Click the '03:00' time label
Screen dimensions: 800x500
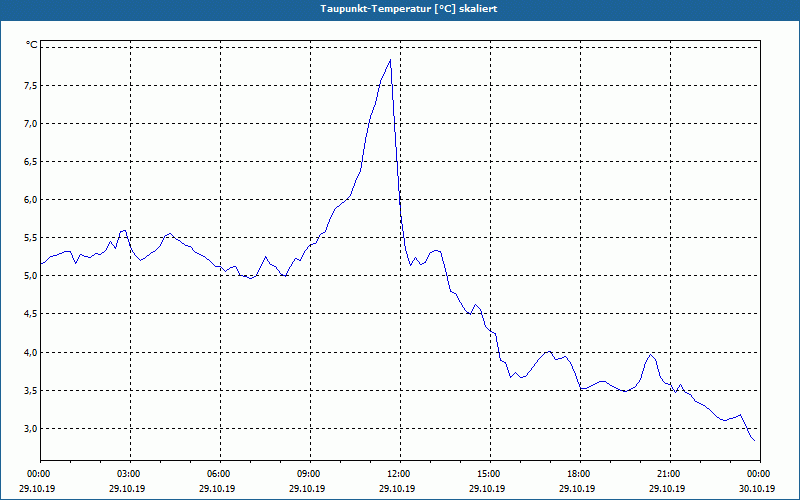click(x=131, y=474)
